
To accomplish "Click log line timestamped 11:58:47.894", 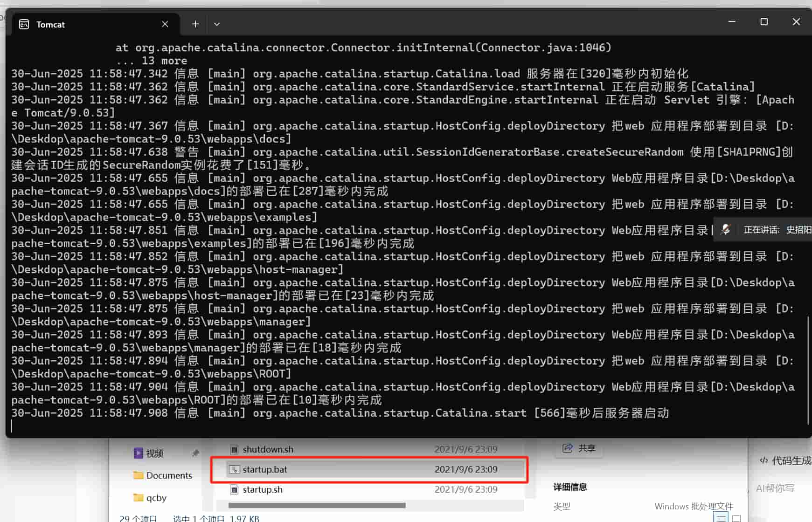I will pyautogui.click(x=403, y=367).
